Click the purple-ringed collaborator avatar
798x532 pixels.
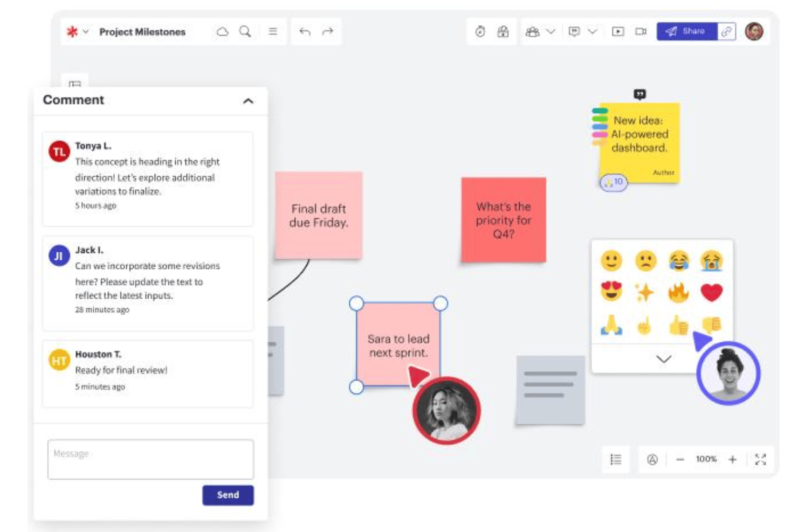point(728,373)
